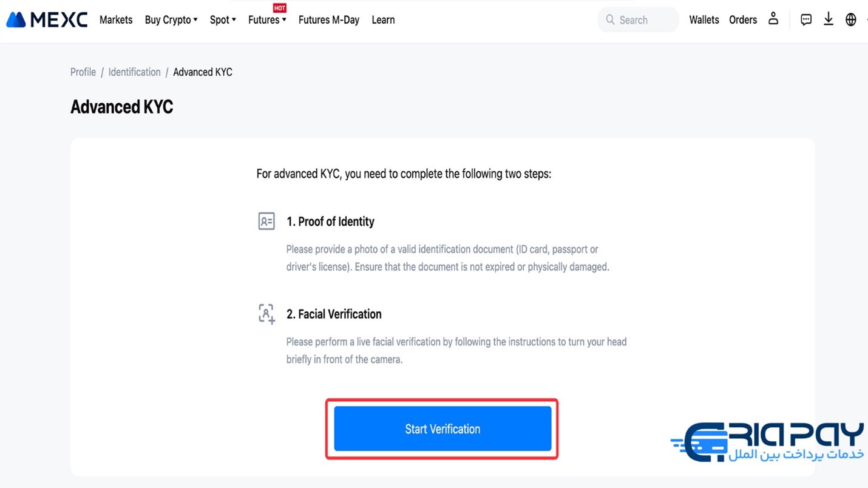This screenshot has width=868, height=488.
Task: Open the Orders link
Action: [743, 20]
